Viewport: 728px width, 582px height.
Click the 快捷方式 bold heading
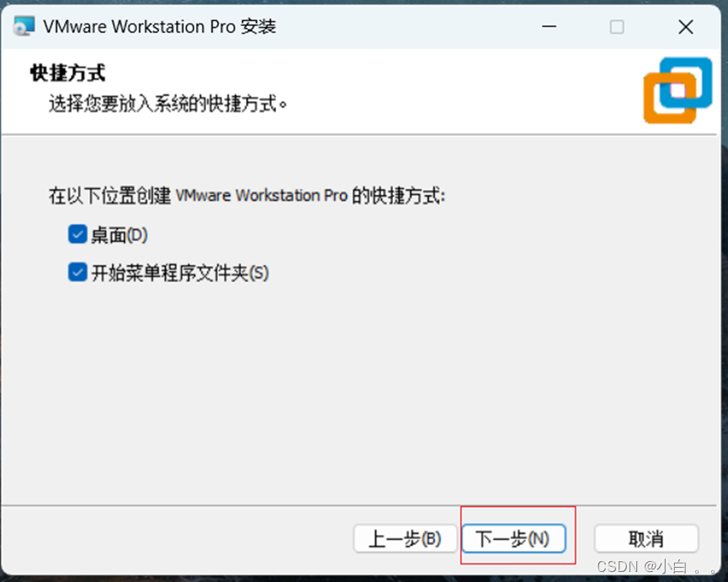pyautogui.click(x=68, y=73)
